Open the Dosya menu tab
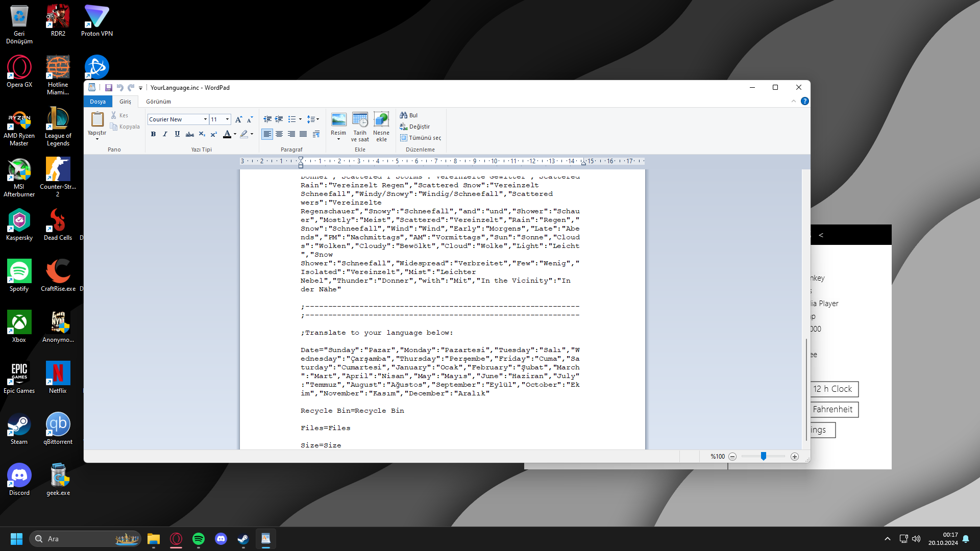 (97, 102)
